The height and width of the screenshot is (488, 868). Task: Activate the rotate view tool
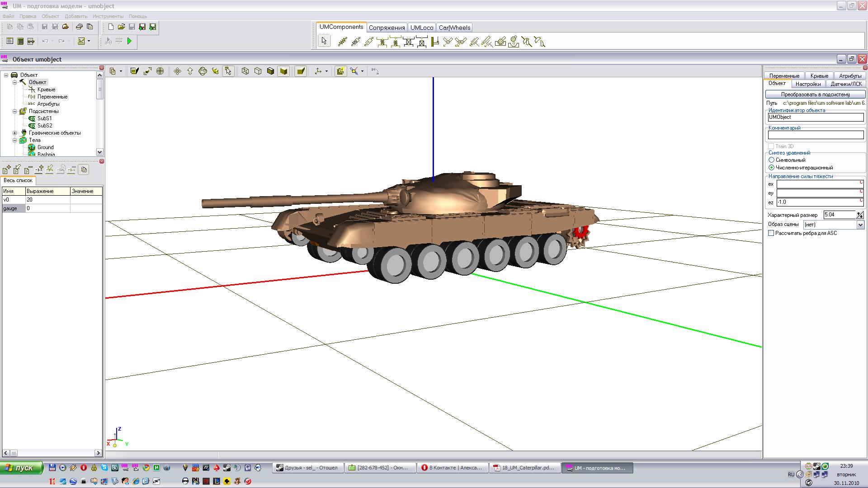[x=203, y=71]
